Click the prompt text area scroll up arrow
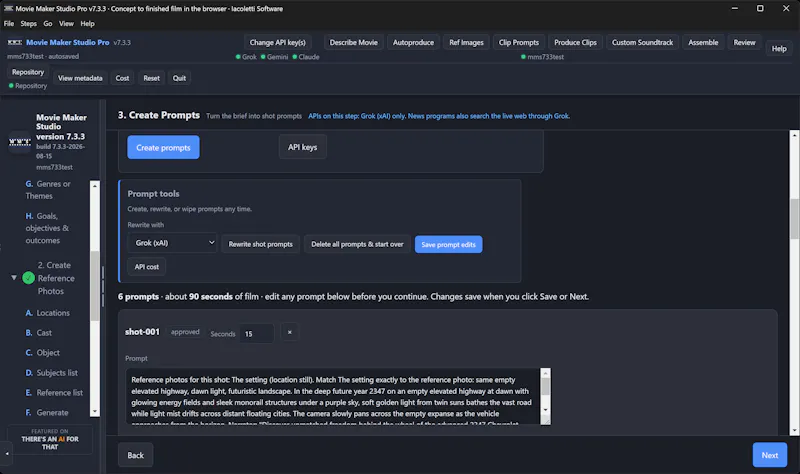Screen dimensions: 800x474 (x=545, y=373)
